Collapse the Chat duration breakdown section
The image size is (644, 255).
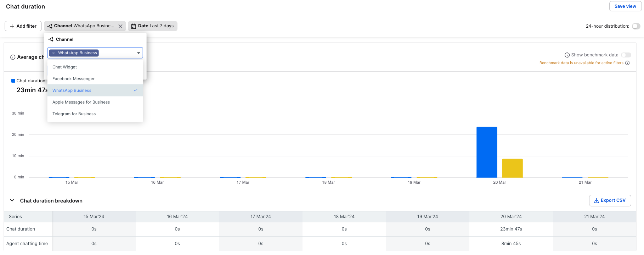click(x=12, y=201)
